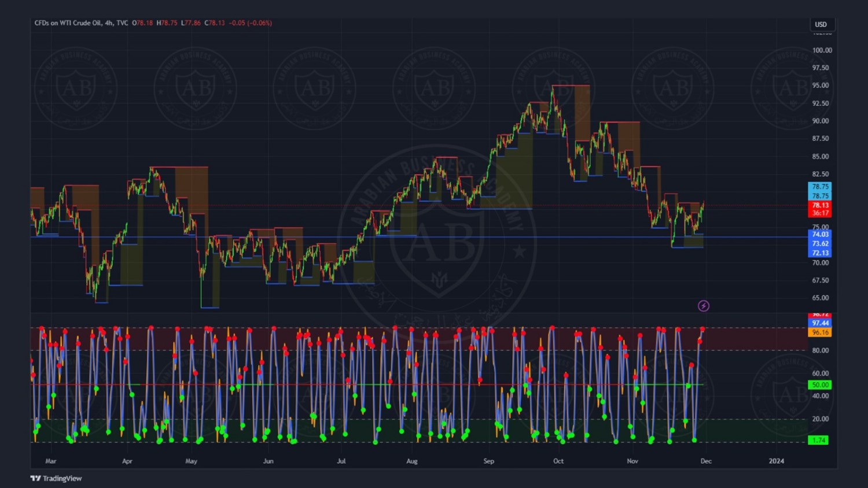Click the light-blue 78.75 price label at top

pyautogui.click(x=819, y=187)
